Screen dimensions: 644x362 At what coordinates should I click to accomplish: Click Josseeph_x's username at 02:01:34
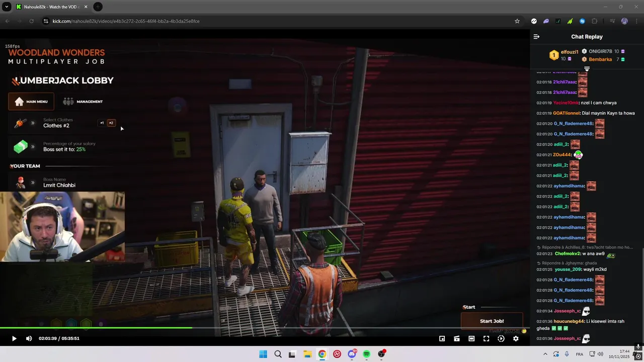tap(567, 311)
